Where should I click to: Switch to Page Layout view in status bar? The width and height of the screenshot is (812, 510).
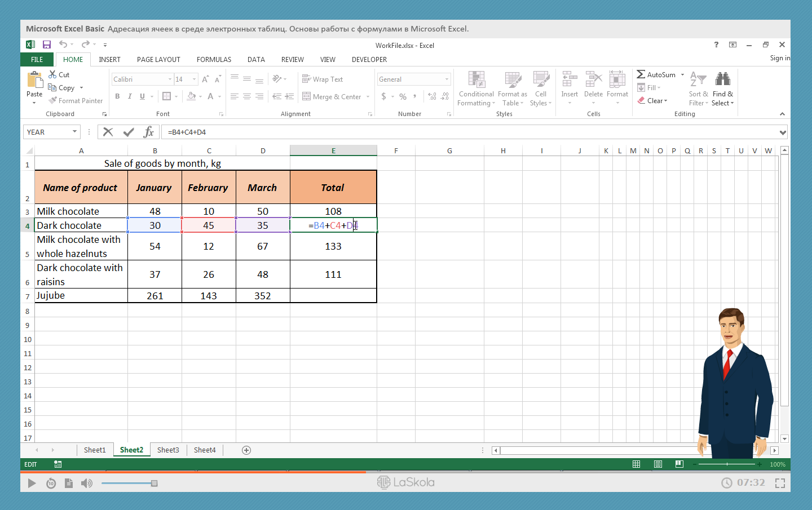click(x=657, y=464)
